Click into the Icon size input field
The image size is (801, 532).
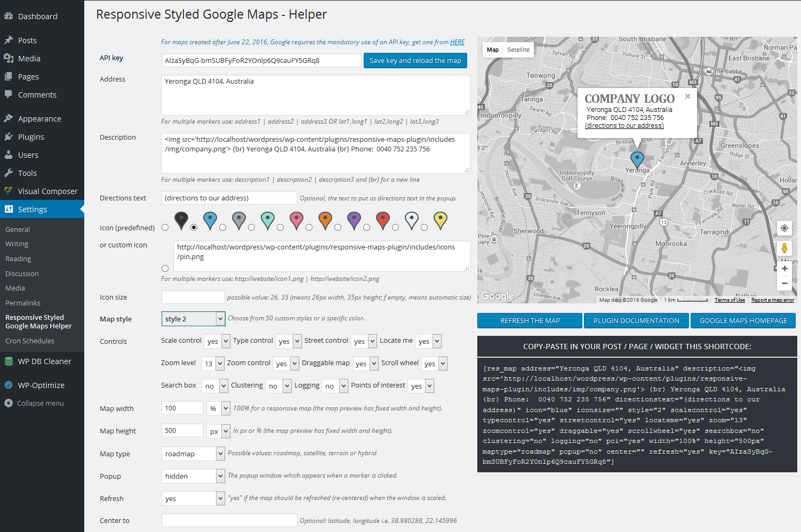(193, 297)
